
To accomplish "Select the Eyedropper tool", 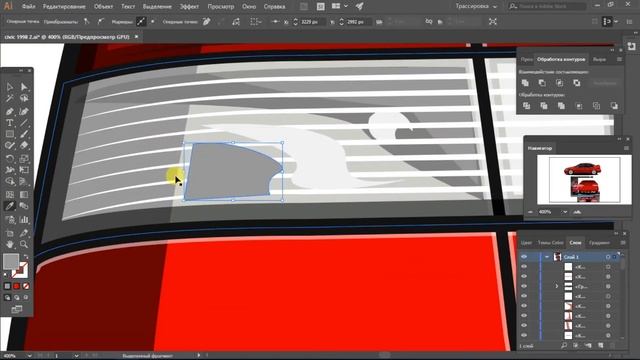I will (x=10, y=206).
